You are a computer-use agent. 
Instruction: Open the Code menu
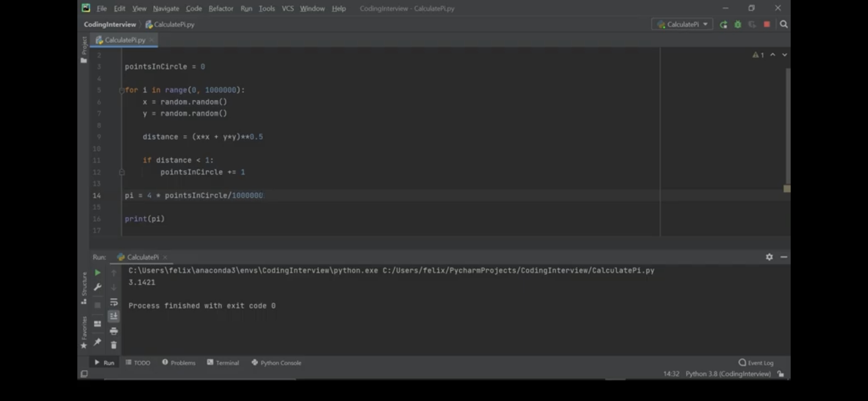tap(194, 8)
